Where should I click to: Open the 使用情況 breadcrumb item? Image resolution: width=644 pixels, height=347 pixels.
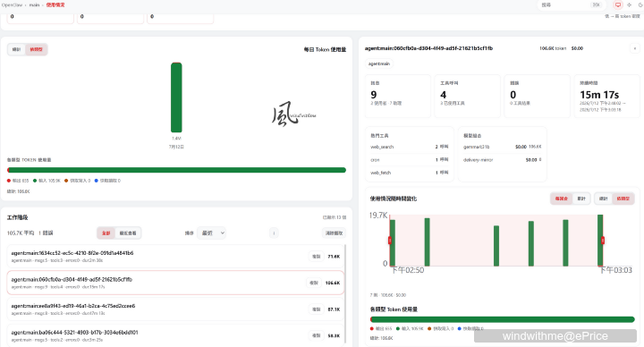click(x=55, y=5)
